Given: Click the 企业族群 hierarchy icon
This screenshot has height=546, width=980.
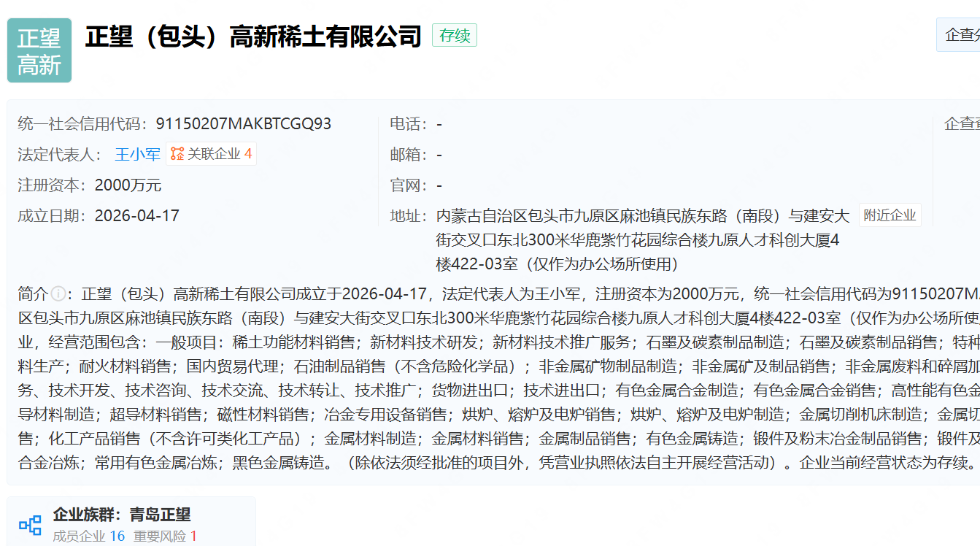Looking at the screenshot, I should point(30,524).
